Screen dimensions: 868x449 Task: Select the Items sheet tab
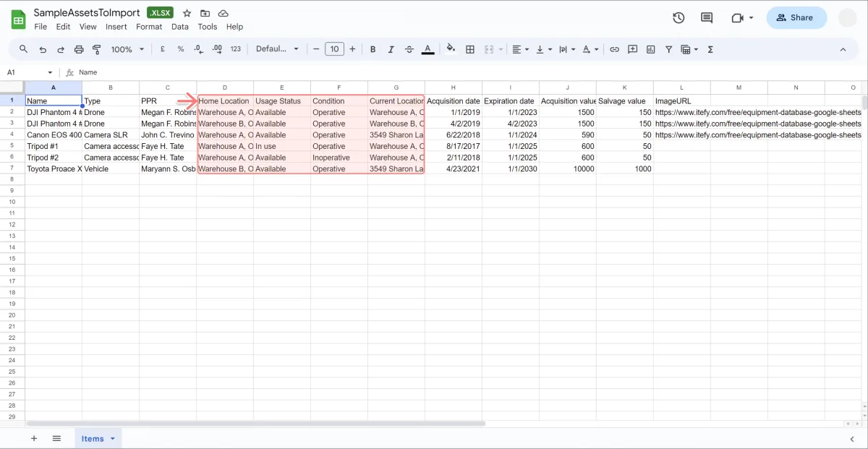tap(93, 438)
